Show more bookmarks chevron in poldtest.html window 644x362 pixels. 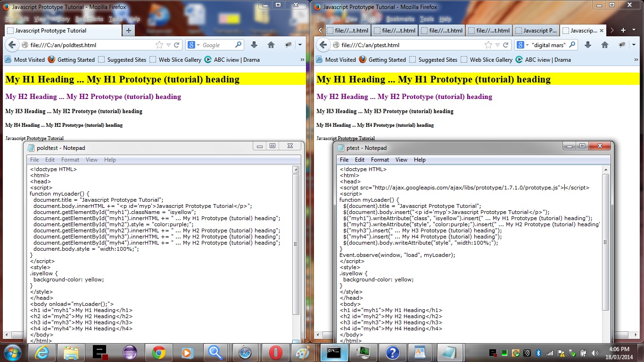(302, 60)
